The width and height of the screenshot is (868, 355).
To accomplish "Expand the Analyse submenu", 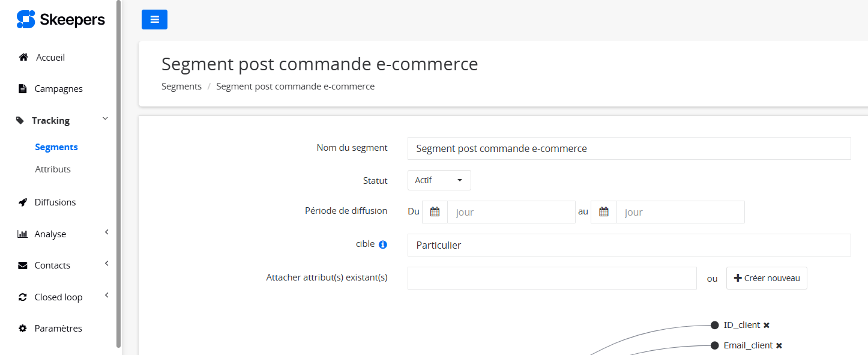I will click(x=107, y=232).
